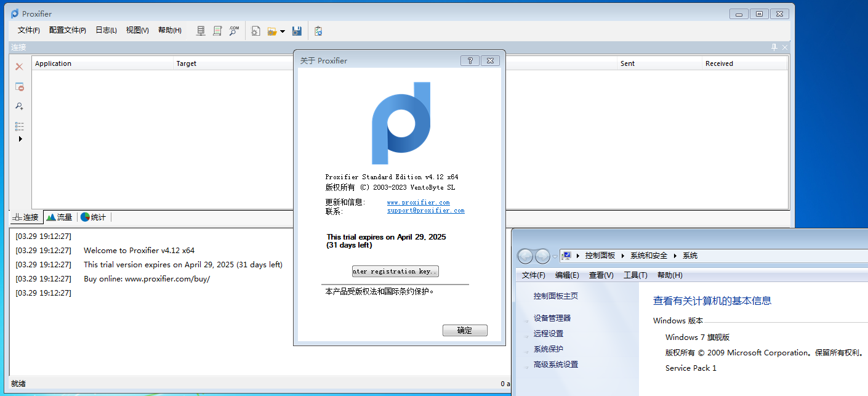Open the 高级系统设置 link
868x396 pixels.
click(556, 365)
